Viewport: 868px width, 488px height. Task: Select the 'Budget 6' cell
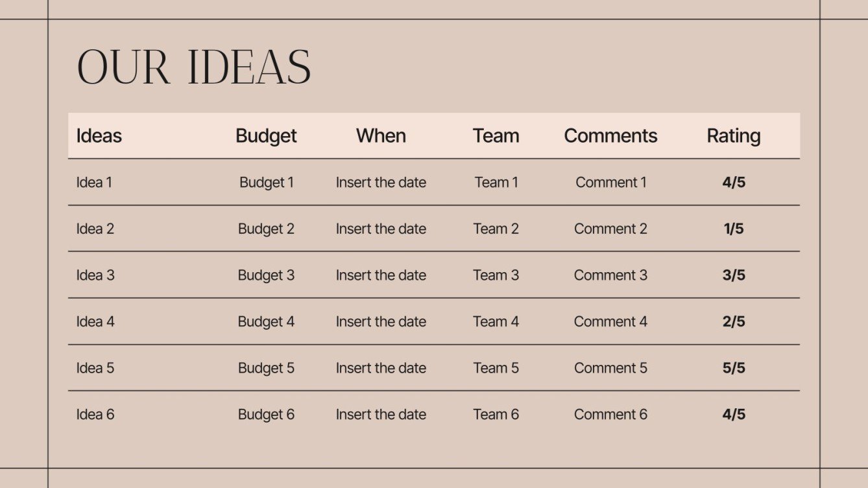point(266,415)
